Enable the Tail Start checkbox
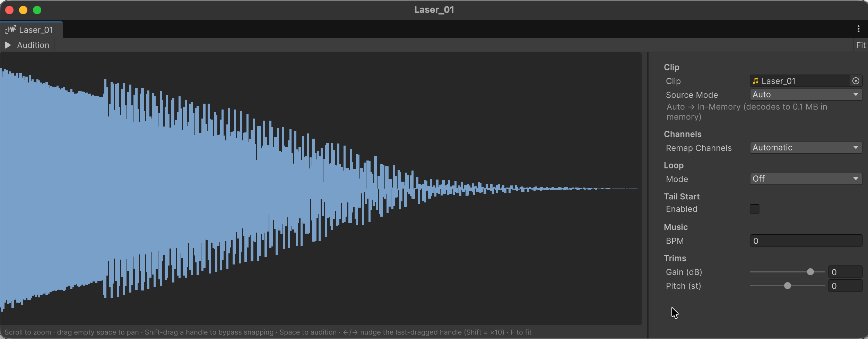 coord(754,209)
